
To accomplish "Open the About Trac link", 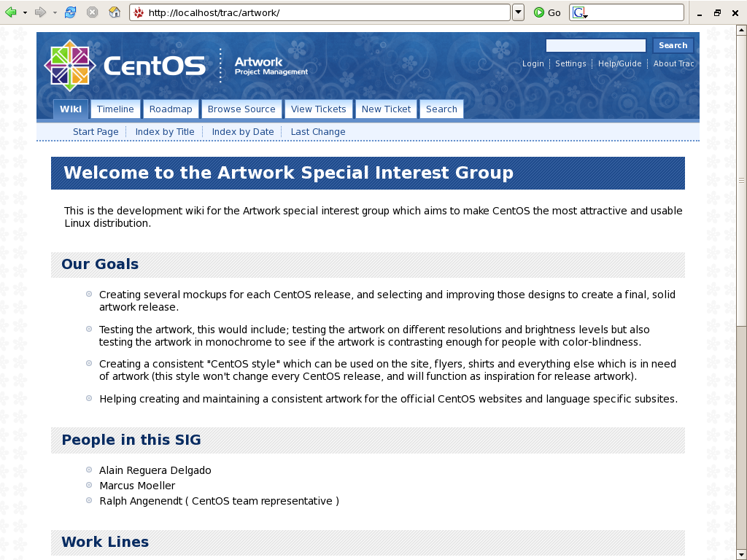I will click(x=673, y=63).
